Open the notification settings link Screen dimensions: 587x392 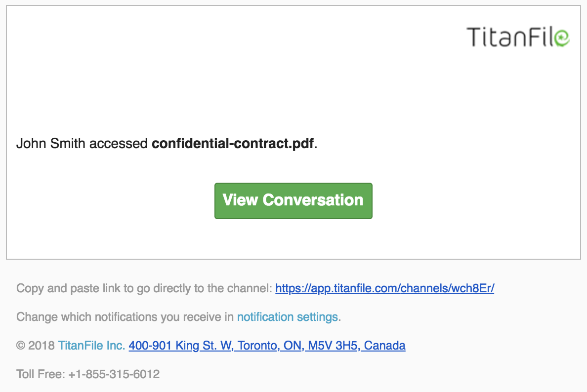click(x=288, y=317)
